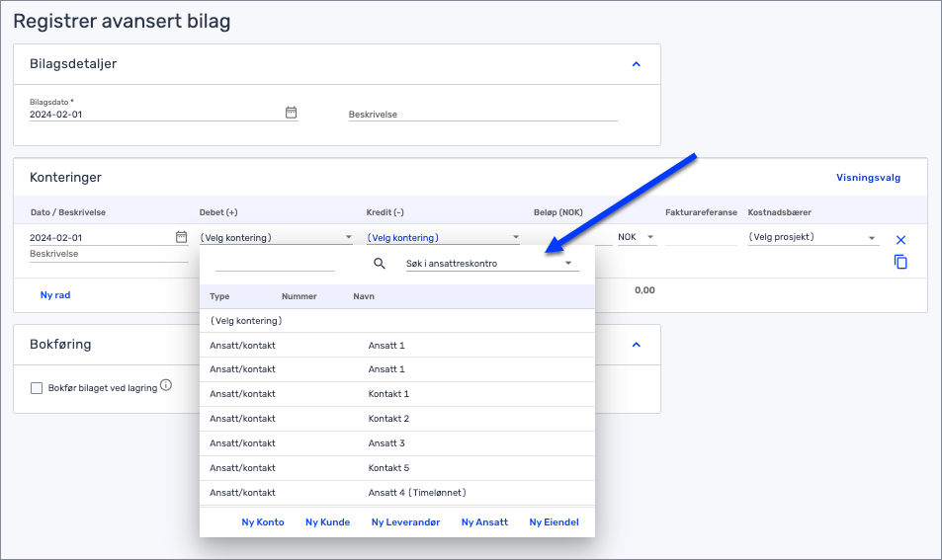Delete the row with the X icon
This screenshot has width=942, height=560.
[900, 240]
